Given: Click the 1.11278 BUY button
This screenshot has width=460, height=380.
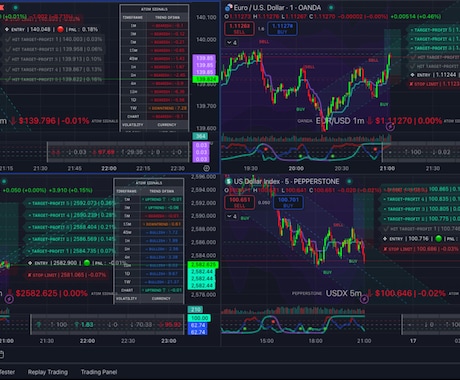Looking at the screenshot, I should (x=282, y=29).
